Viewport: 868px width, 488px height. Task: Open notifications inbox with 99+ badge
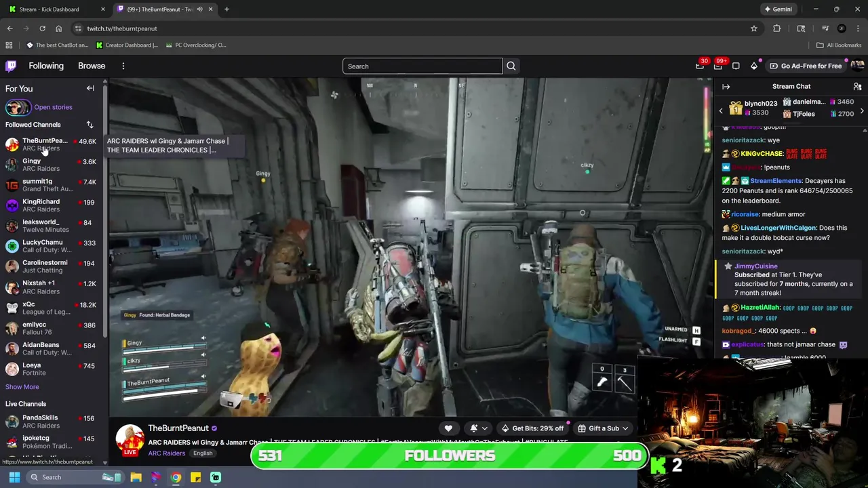coord(718,66)
